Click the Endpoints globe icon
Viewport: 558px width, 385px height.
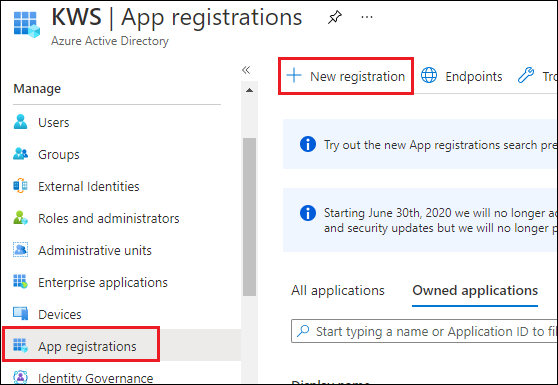[x=429, y=75]
